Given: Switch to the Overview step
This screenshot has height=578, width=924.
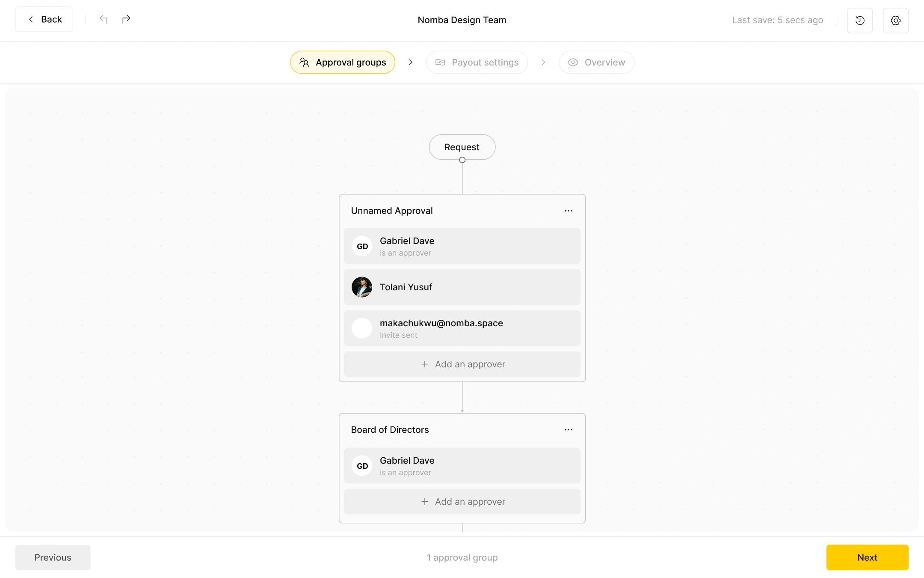Looking at the screenshot, I should tap(605, 62).
